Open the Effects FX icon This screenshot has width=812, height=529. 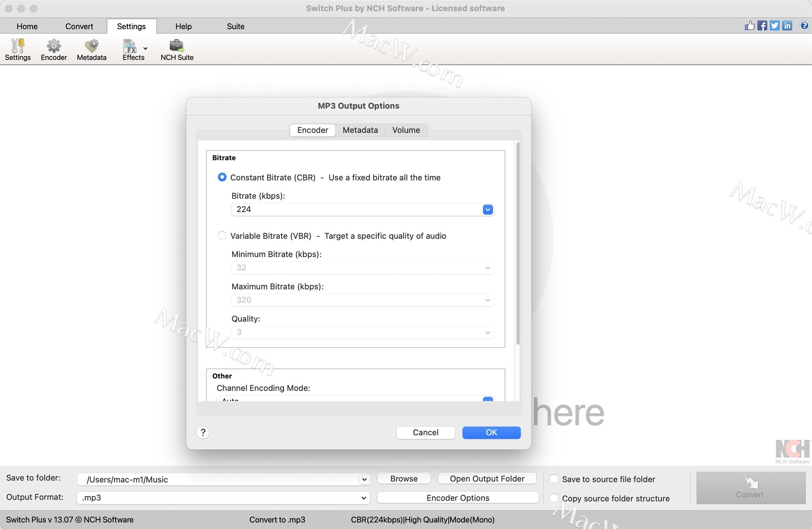(130, 46)
